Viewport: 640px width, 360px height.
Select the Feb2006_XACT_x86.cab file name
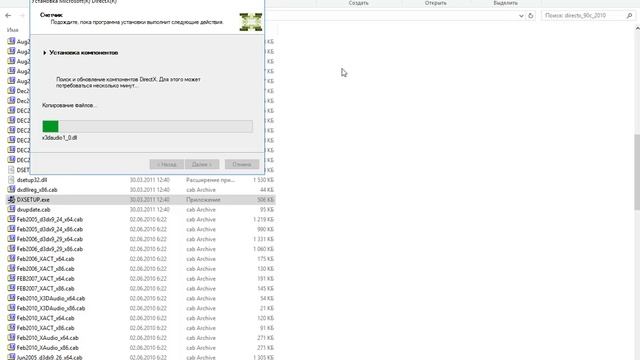coord(45,269)
